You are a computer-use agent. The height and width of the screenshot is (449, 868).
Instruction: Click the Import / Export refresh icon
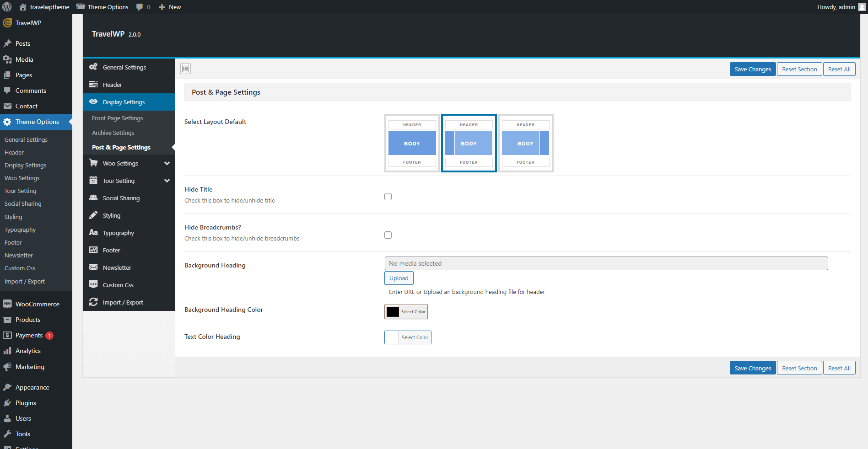pos(93,302)
